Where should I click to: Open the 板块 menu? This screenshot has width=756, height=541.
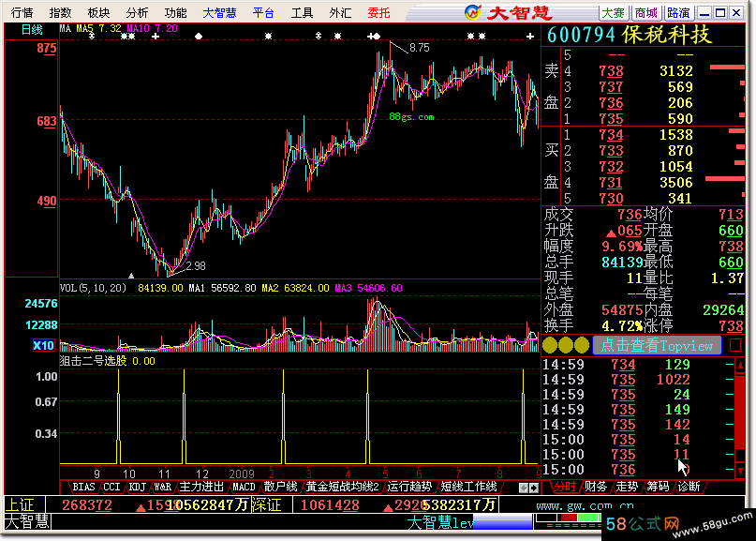(99, 12)
